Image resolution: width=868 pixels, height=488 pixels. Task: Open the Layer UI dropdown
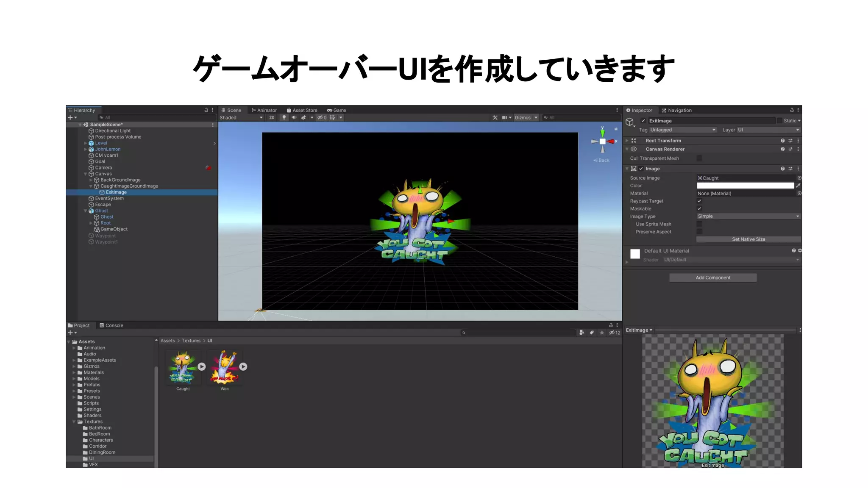(769, 130)
